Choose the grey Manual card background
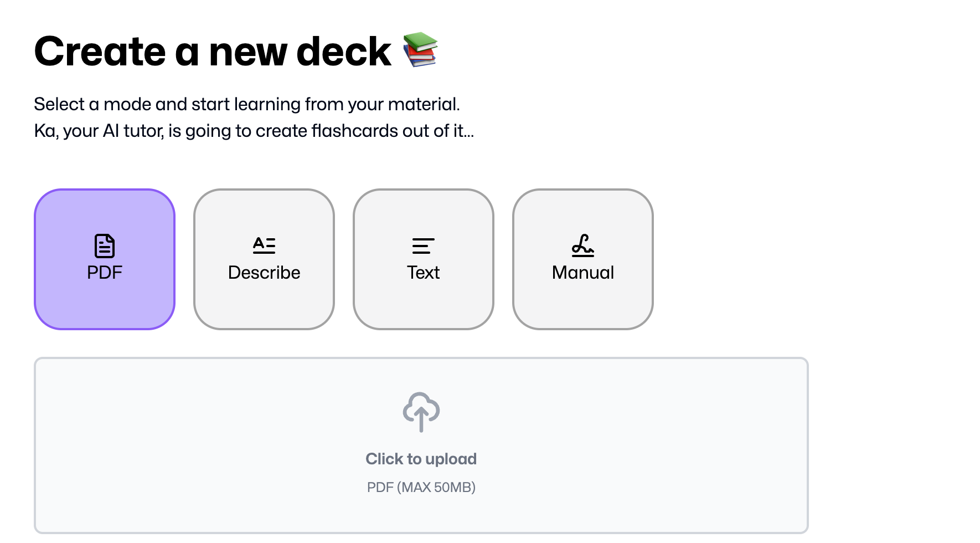The height and width of the screenshot is (543, 980). pyautogui.click(x=583, y=310)
